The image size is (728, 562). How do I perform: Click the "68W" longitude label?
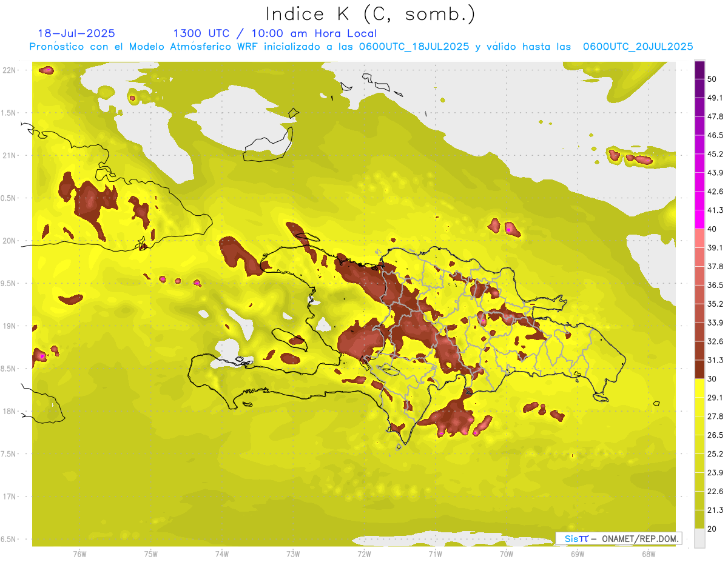coord(648,554)
